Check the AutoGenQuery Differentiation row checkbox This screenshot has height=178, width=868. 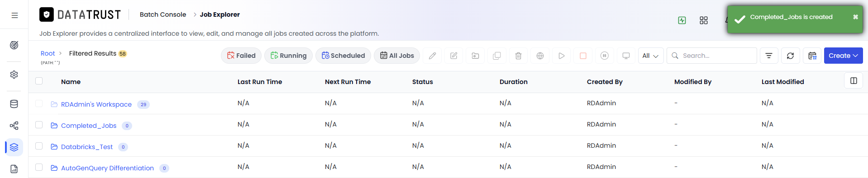click(39, 167)
